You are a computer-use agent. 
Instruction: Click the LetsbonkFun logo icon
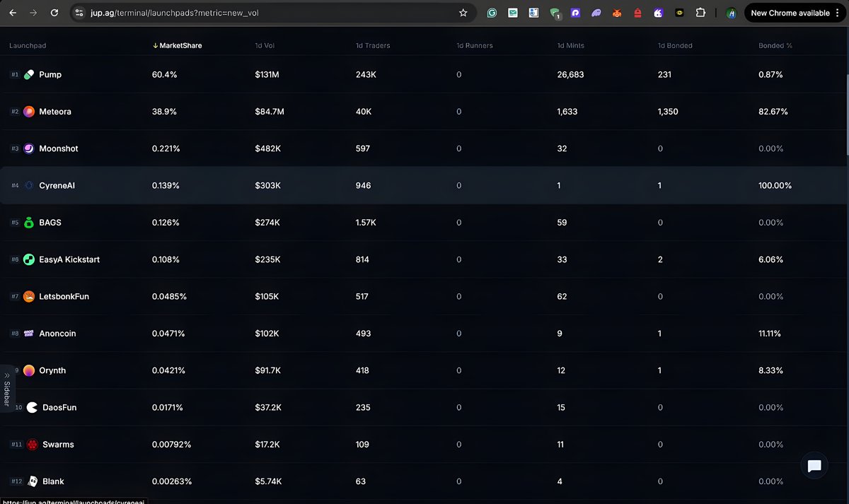[29, 296]
